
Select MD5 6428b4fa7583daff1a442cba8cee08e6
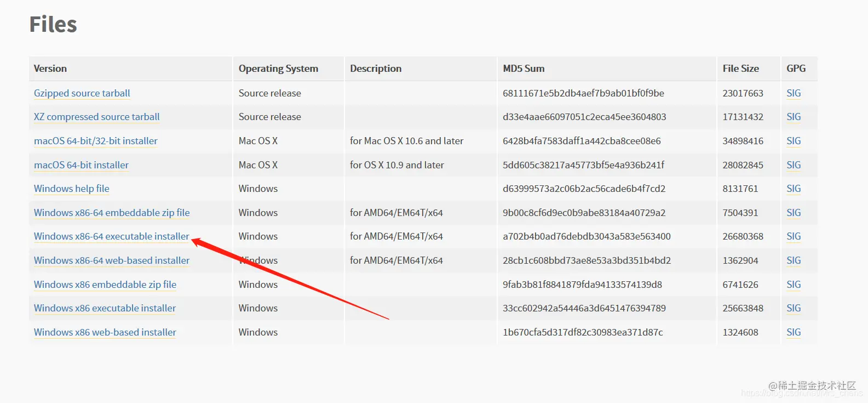click(x=582, y=141)
